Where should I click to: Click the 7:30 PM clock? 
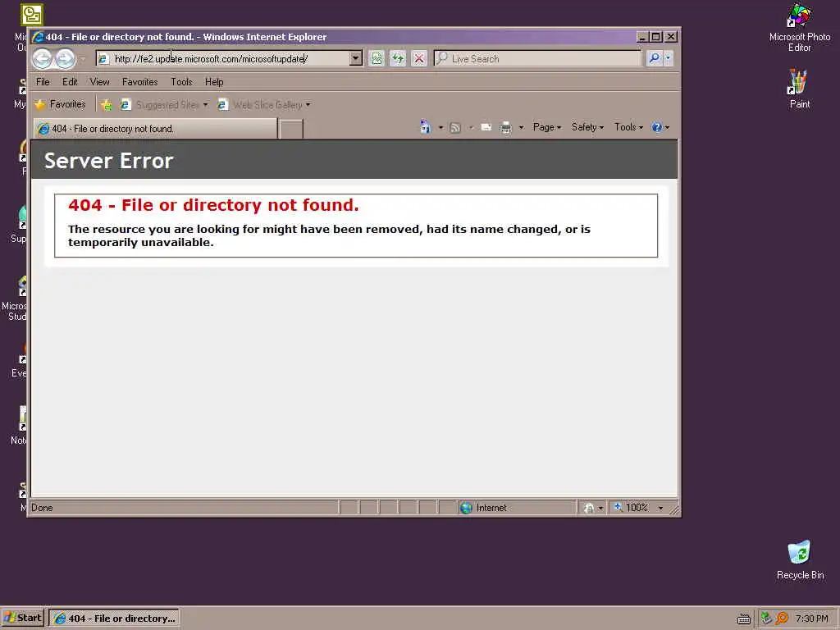pos(811,619)
